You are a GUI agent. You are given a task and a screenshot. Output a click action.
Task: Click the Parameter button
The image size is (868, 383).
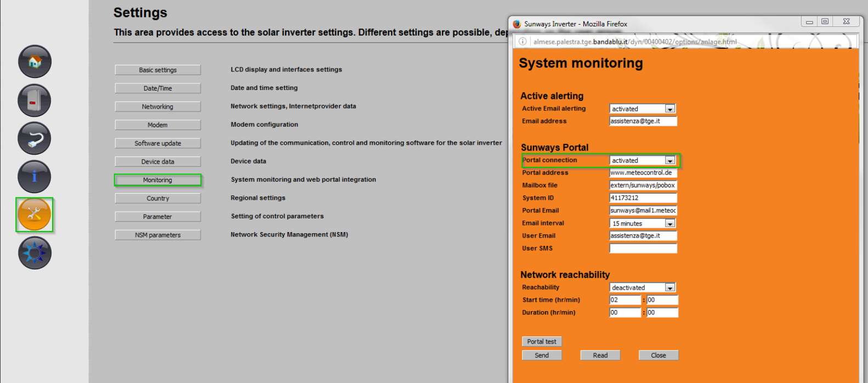pyautogui.click(x=158, y=217)
